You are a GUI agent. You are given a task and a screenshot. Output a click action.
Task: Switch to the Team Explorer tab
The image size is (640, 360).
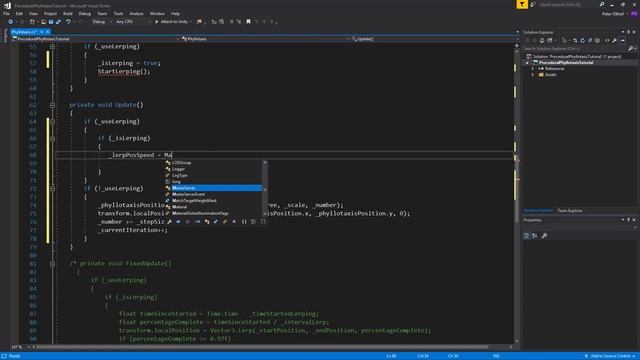(x=570, y=211)
